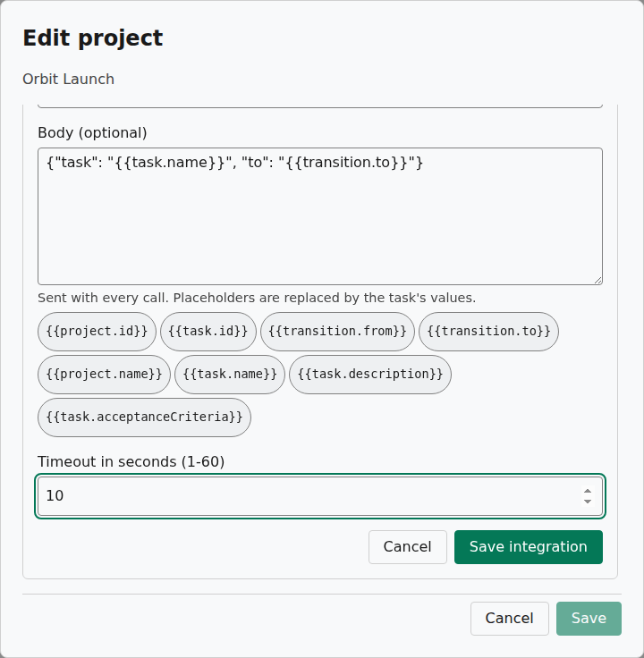The height and width of the screenshot is (658, 644).
Task: Decrease timeout with the down stepper arrow
Action: click(x=588, y=501)
